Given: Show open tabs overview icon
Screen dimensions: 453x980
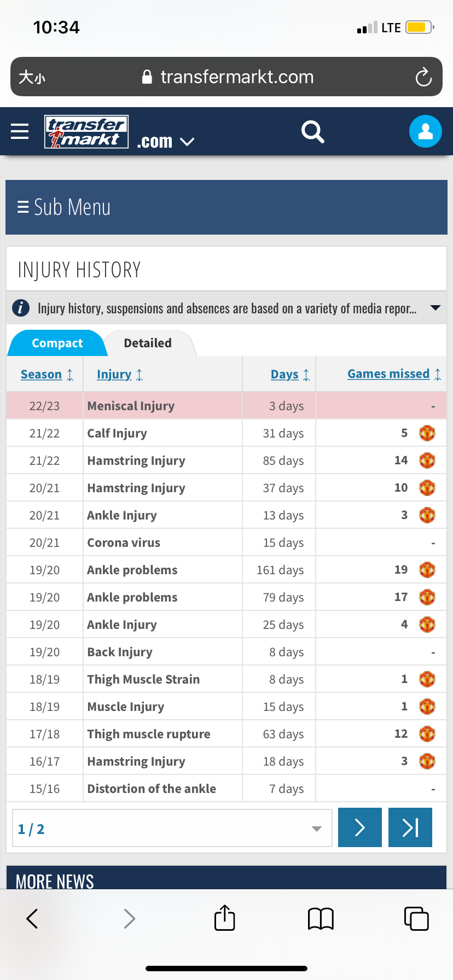Looking at the screenshot, I should click(416, 918).
